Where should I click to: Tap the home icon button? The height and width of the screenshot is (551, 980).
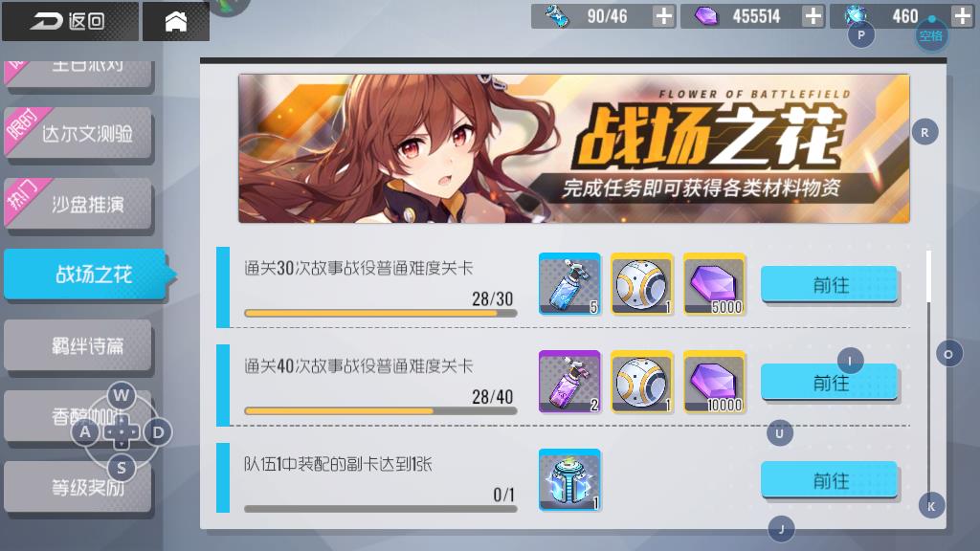176,21
